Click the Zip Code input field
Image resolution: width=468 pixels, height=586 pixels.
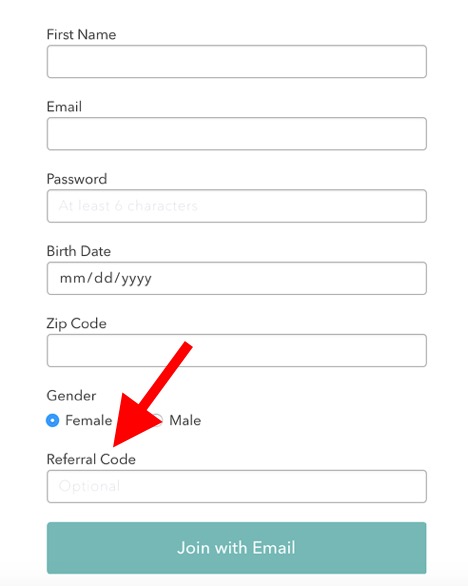[x=237, y=351]
